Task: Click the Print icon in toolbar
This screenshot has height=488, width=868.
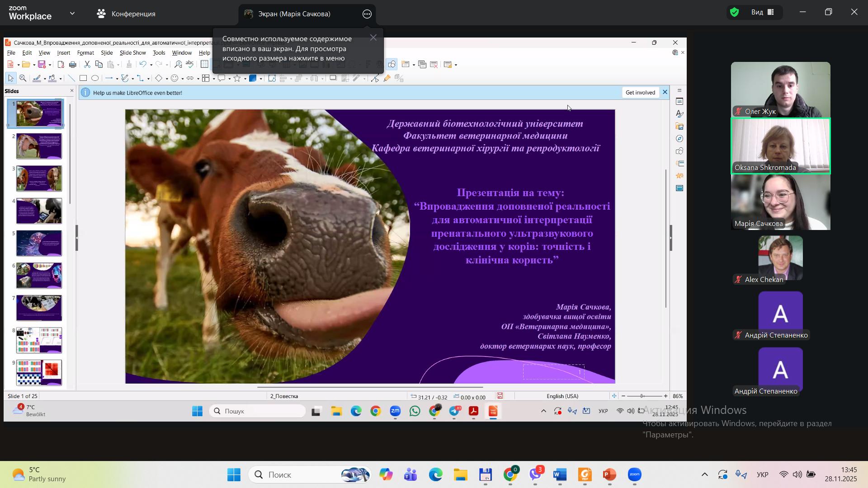Action: click(x=73, y=65)
